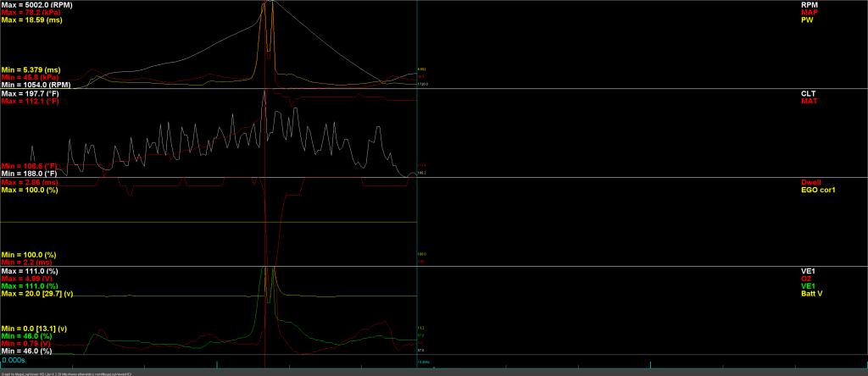Click the green VE1 legend label
Viewport: 868px width, 376px height.
(x=807, y=285)
